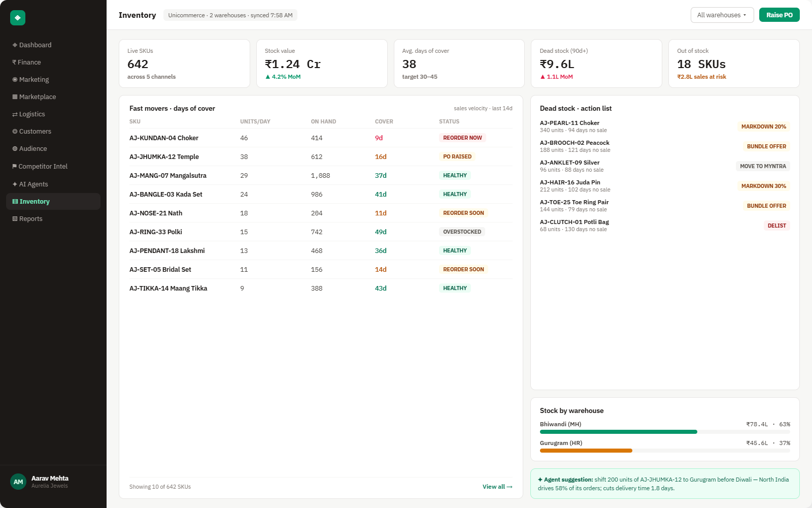The height and width of the screenshot is (508, 812).
Task: Select the AJ-TIKKA-14 Maang Tikka row
Action: tap(321, 289)
